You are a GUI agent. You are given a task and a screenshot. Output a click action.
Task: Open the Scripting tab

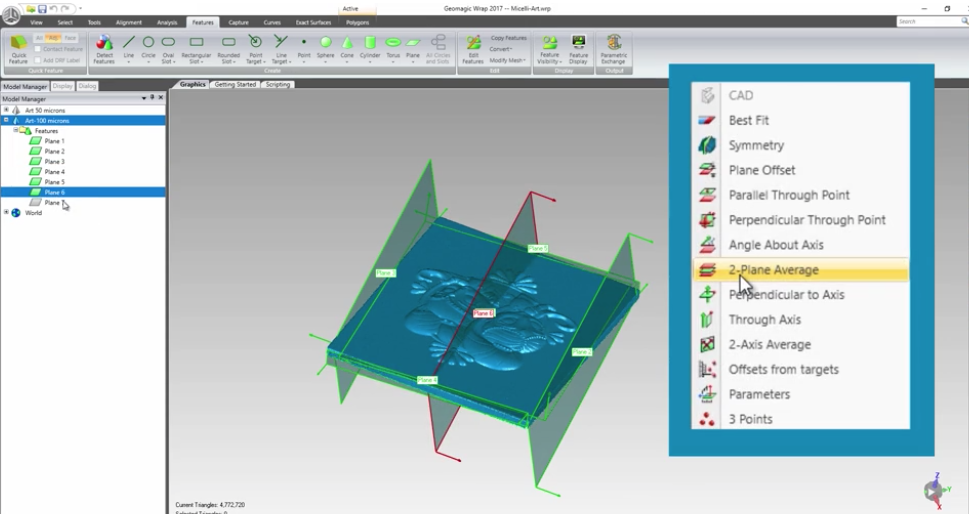(277, 84)
